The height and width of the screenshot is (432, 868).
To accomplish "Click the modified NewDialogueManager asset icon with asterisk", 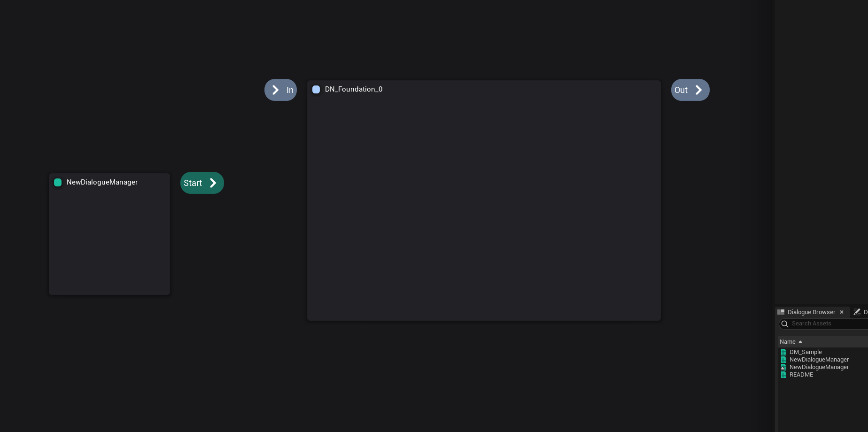I will coord(783,367).
